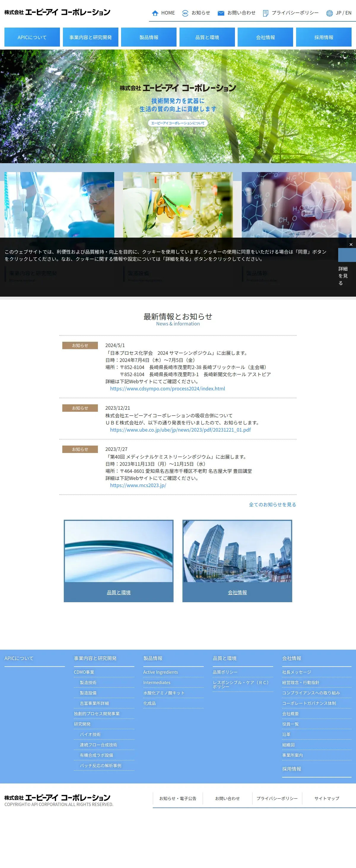Click the JP / EN language switch
The image size is (356, 868).
[x=344, y=13]
